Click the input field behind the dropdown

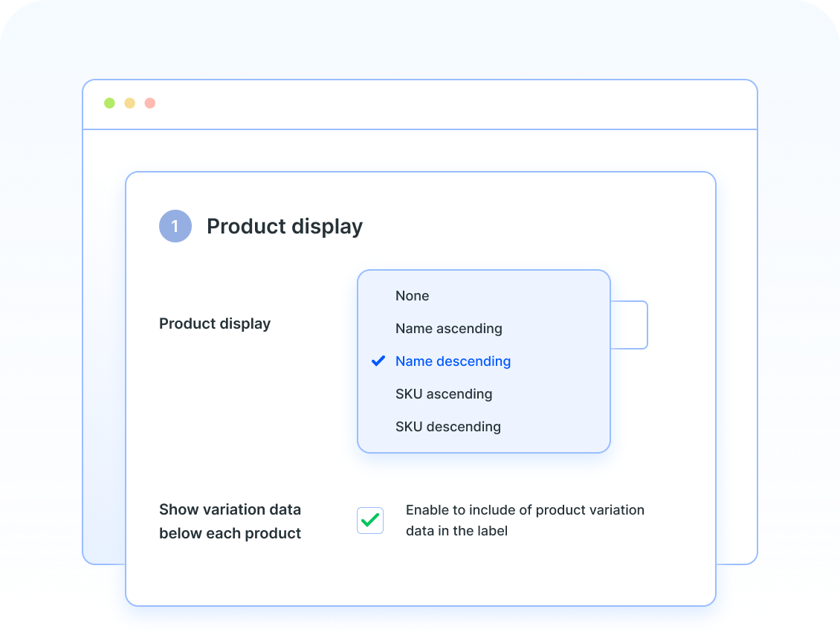coord(630,325)
